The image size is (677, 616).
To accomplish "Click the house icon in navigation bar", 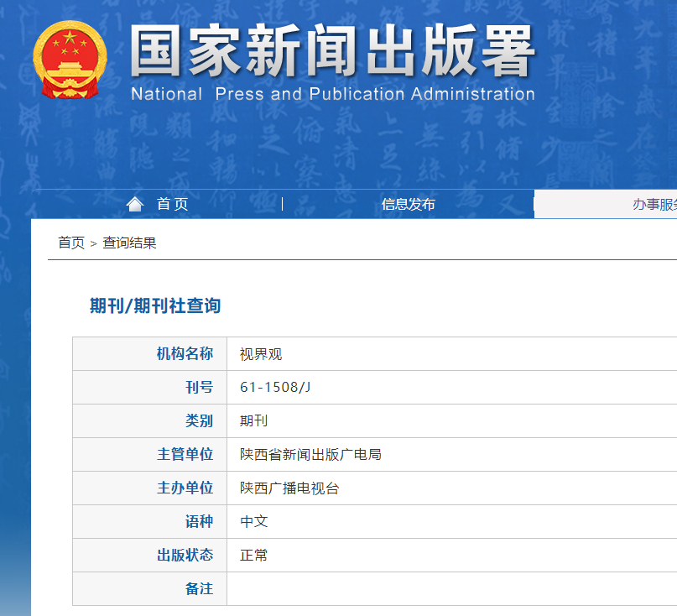I will 134,204.
